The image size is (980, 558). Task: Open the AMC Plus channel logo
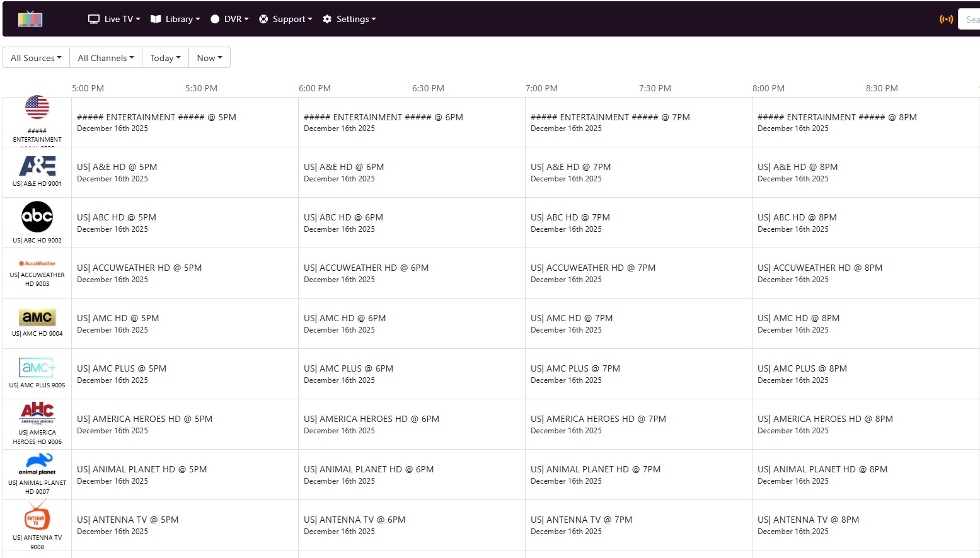(37, 367)
